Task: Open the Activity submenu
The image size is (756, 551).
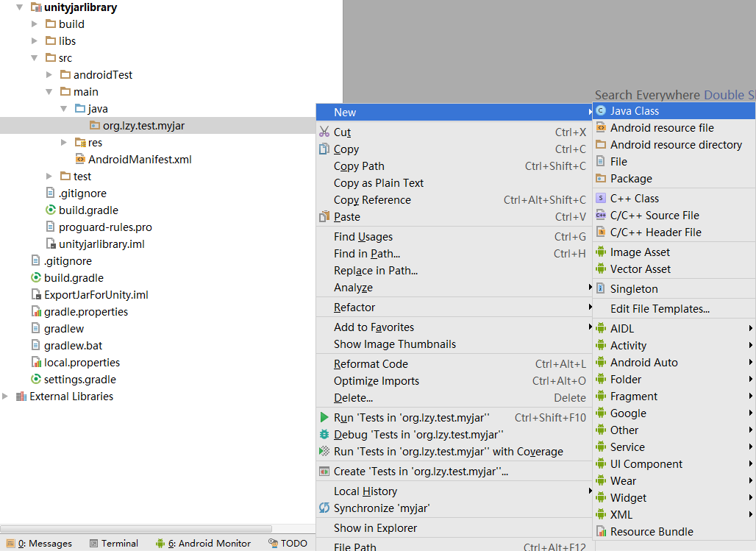Action: pyautogui.click(x=674, y=346)
